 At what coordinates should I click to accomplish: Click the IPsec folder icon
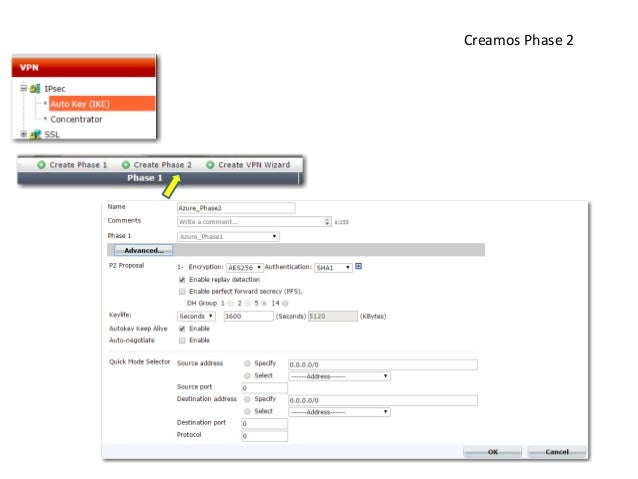click(x=35, y=89)
